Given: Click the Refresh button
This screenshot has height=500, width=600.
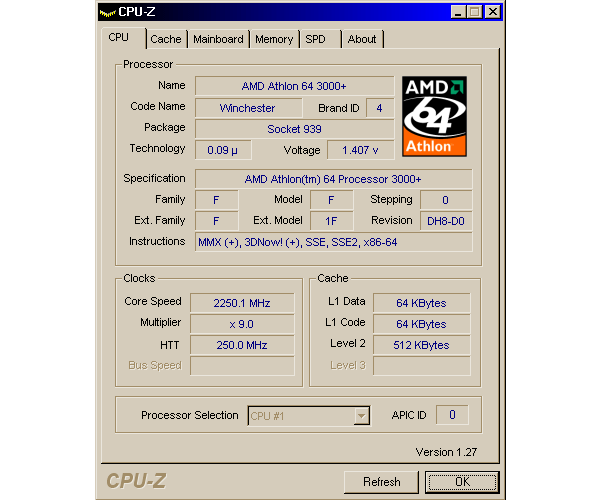Looking at the screenshot, I should (382, 482).
